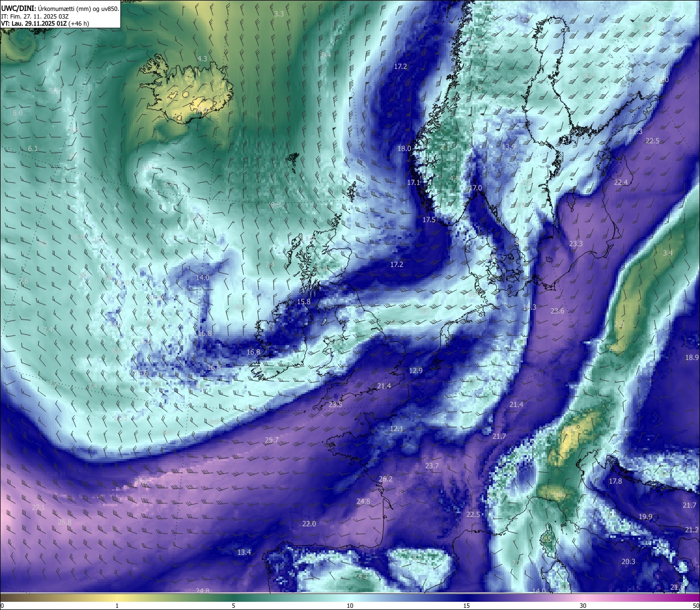Click the 26.8 value label

[x=65, y=522]
